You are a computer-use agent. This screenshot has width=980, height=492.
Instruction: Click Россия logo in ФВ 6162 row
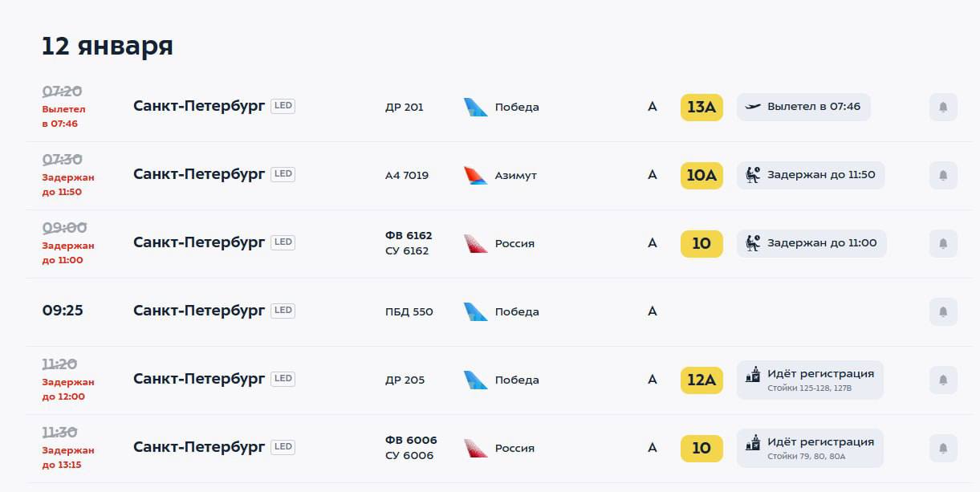[476, 244]
